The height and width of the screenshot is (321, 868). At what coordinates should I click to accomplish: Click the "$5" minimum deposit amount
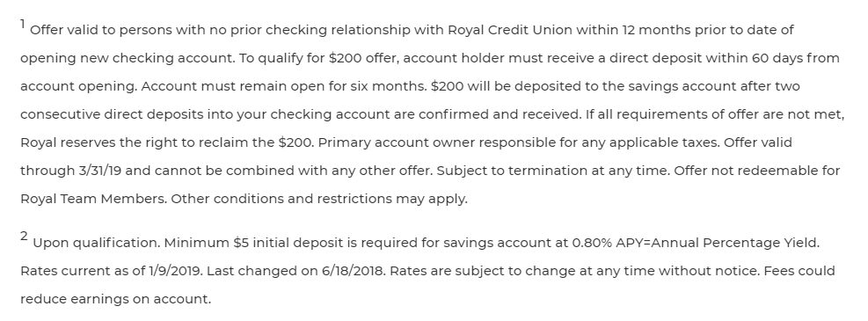(241, 243)
